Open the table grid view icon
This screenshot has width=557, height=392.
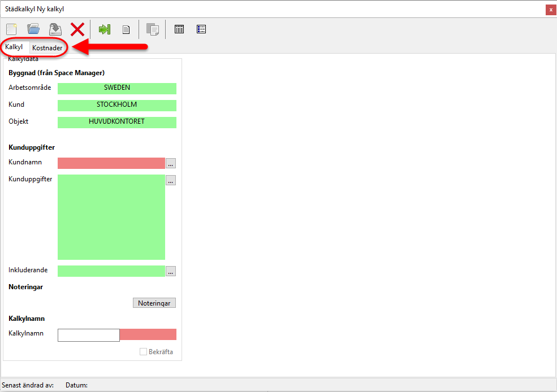pyautogui.click(x=179, y=29)
